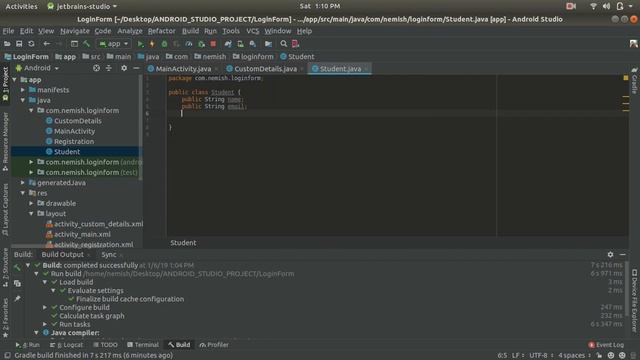The height and width of the screenshot is (360, 640).
Task: Toggle the Gradle side panel
Action: click(x=634, y=80)
